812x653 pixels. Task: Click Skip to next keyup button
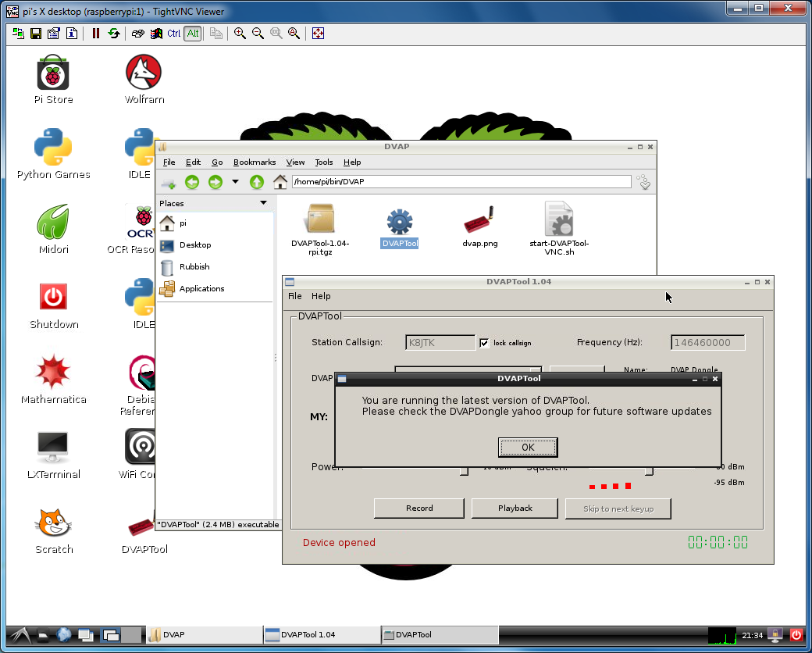pyautogui.click(x=618, y=509)
